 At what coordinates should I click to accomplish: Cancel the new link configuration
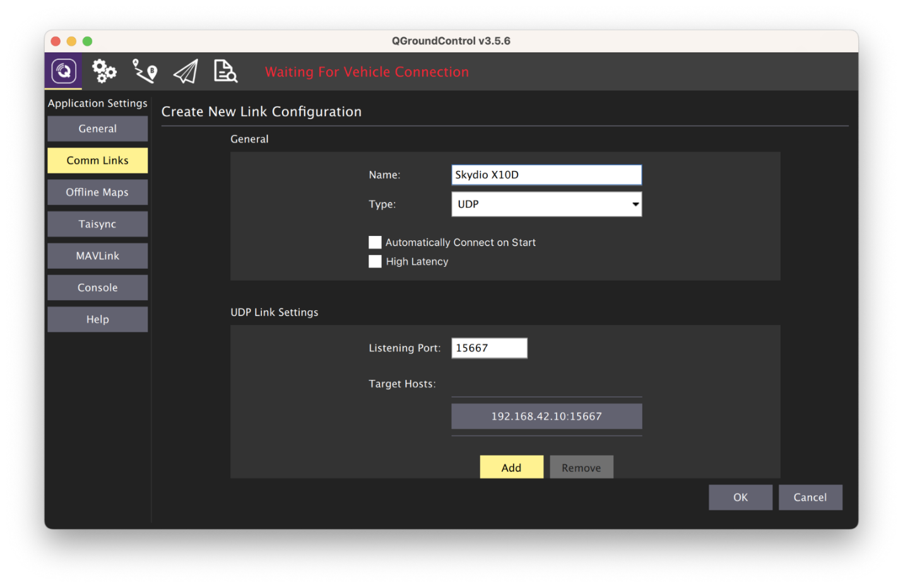(810, 497)
